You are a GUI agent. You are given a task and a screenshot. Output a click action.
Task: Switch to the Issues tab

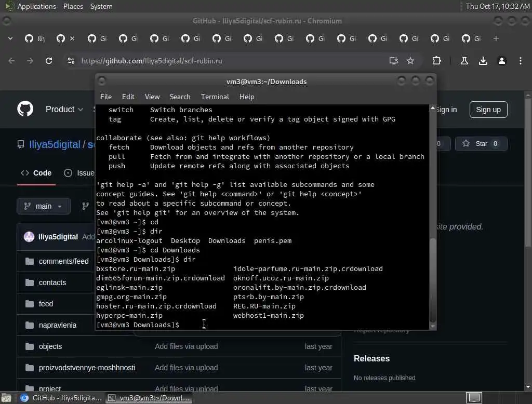pyautogui.click(x=79, y=173)
